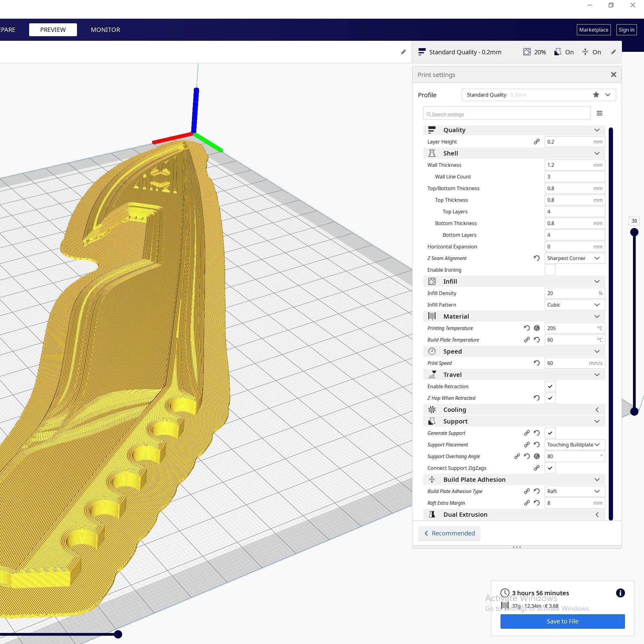
Task: Click the Save to File button
Action: [562, 621]
